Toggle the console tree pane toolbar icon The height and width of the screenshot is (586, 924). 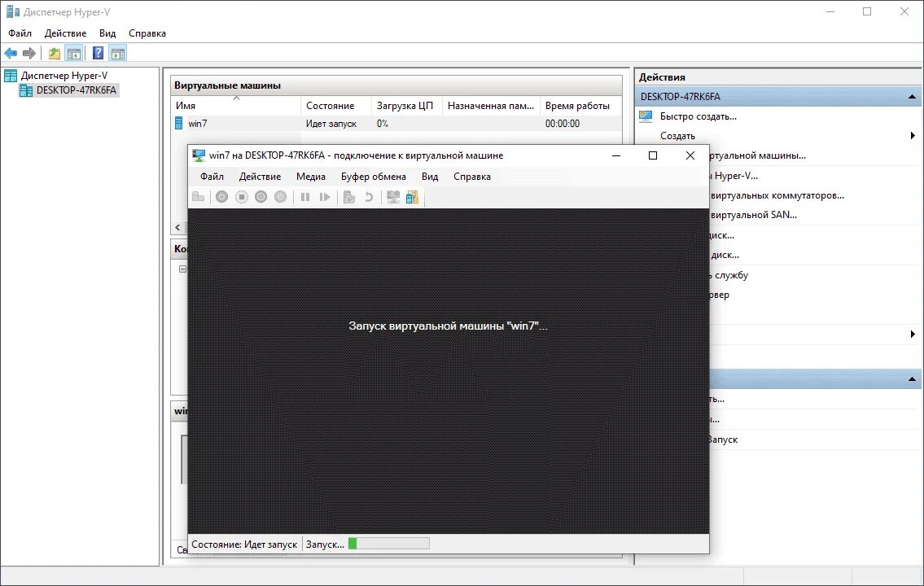[x=73, y=54]
